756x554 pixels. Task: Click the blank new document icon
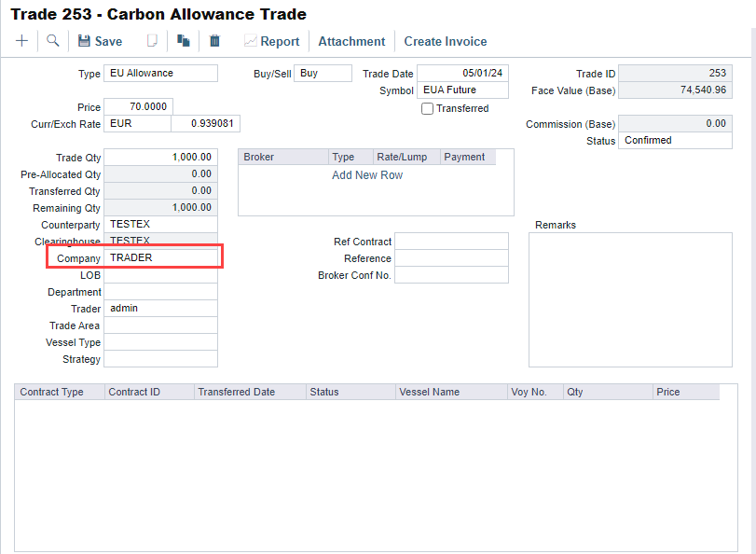pos(153,41)
